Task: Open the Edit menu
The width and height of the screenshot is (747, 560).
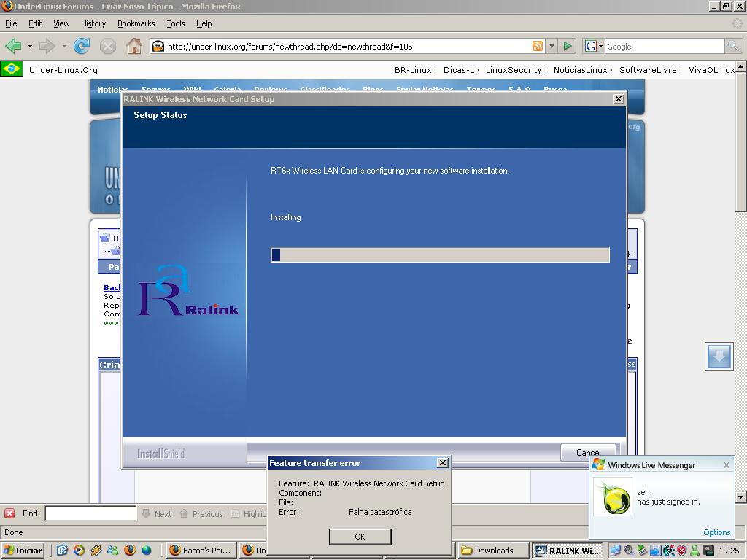Action: click(35, 23)
